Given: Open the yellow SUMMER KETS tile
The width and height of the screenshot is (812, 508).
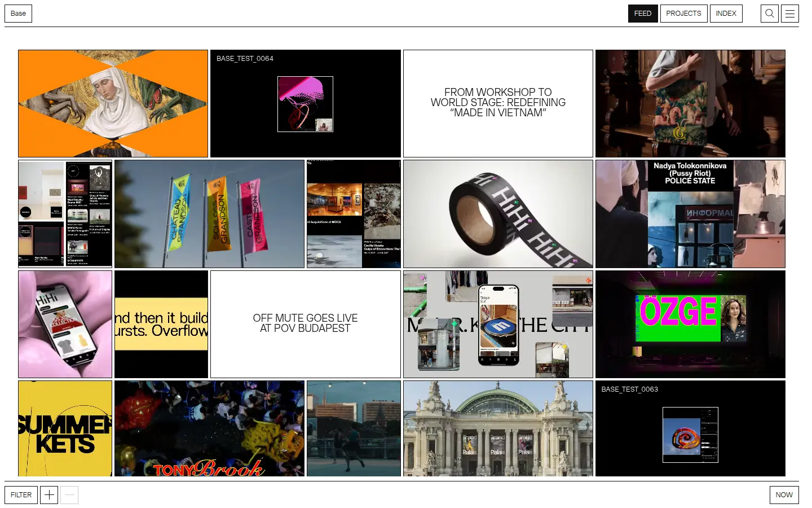Looking at the screenshot, I should pyautogui.click(x=65, y=428).
